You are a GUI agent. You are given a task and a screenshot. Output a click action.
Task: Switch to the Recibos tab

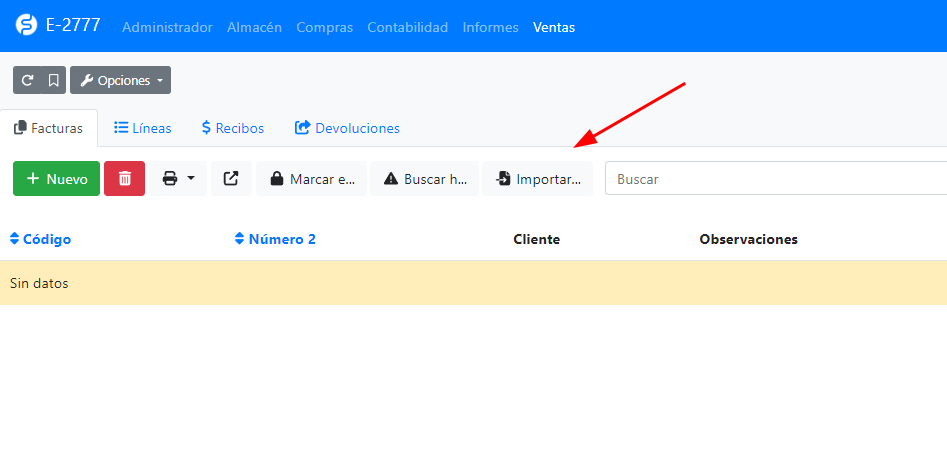point(232,128)
